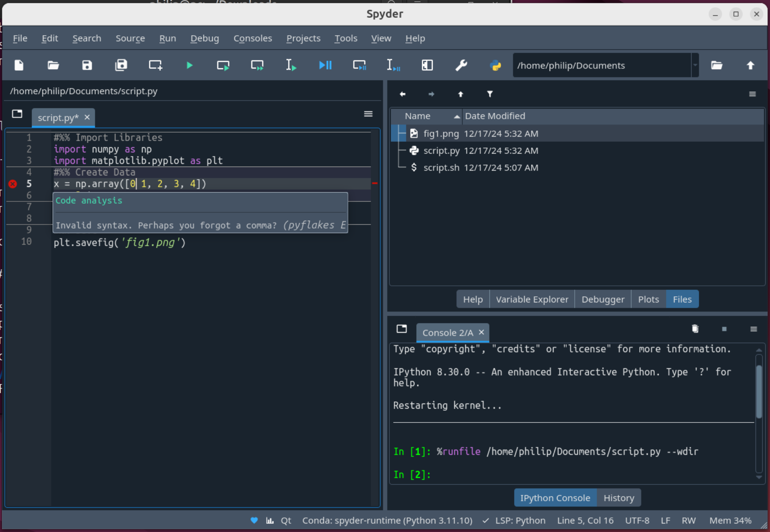Open the Run menu
The height and width of the screenshot is (532, 770).
[167, 38]
